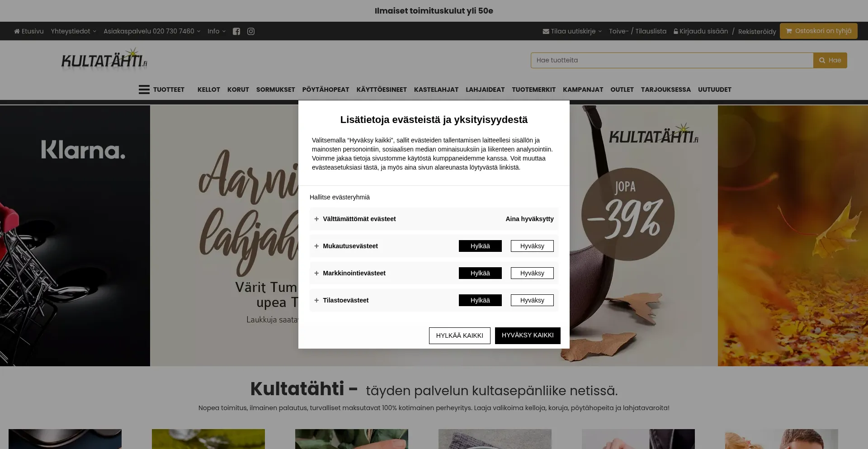Open the Rekisteröidy link
This screenshot has width=868, height=449.
click(757, 31)
